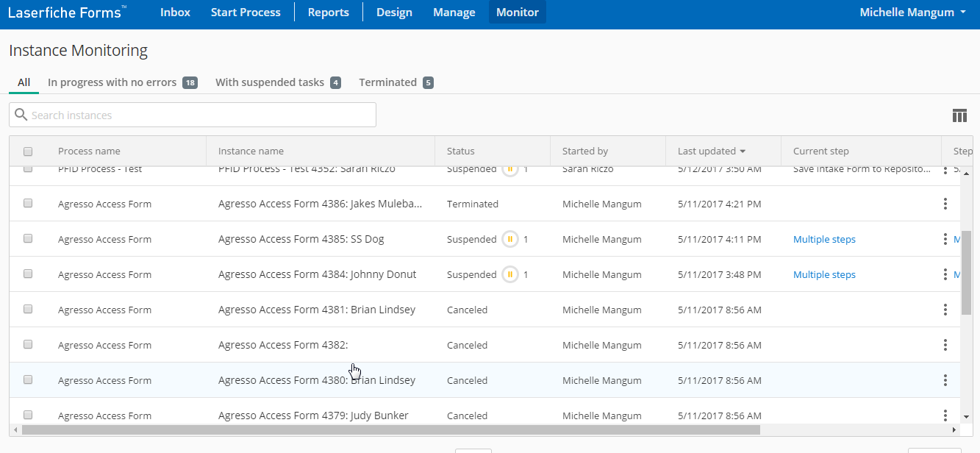Open Multiple steps link for SS Dog
980x453 pixels.
[x=824, y=239]
